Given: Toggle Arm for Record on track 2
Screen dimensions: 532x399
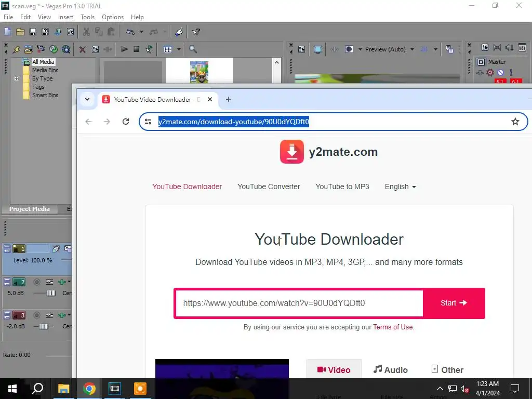Looking at the screenshot, I should coord(37,282).
